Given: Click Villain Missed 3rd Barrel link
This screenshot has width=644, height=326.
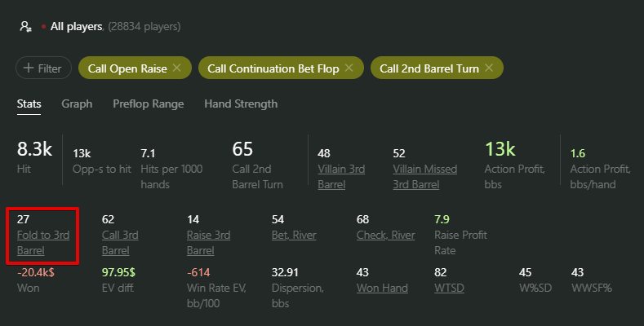Looking at the screenshot, I should (x=424, y=176).
